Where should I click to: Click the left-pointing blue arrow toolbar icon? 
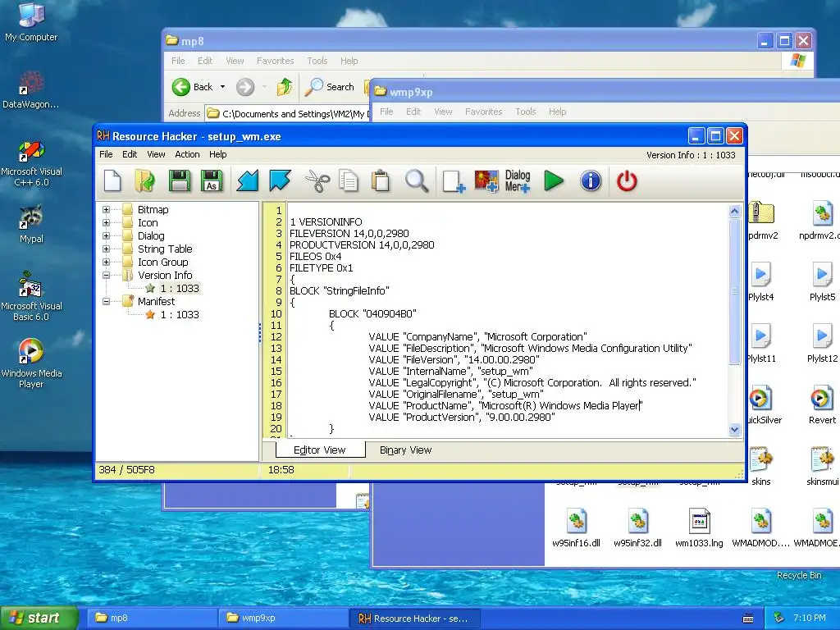click(248, 180)
